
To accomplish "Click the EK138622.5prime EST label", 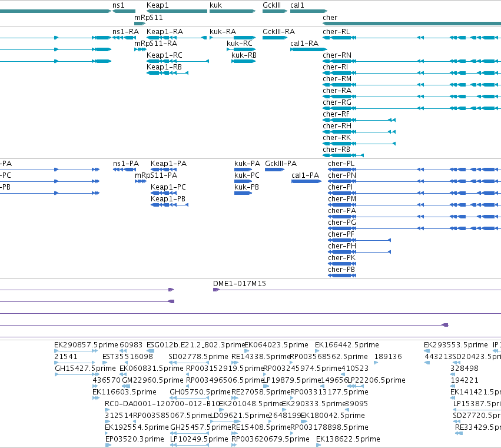I will click(348, 439).
